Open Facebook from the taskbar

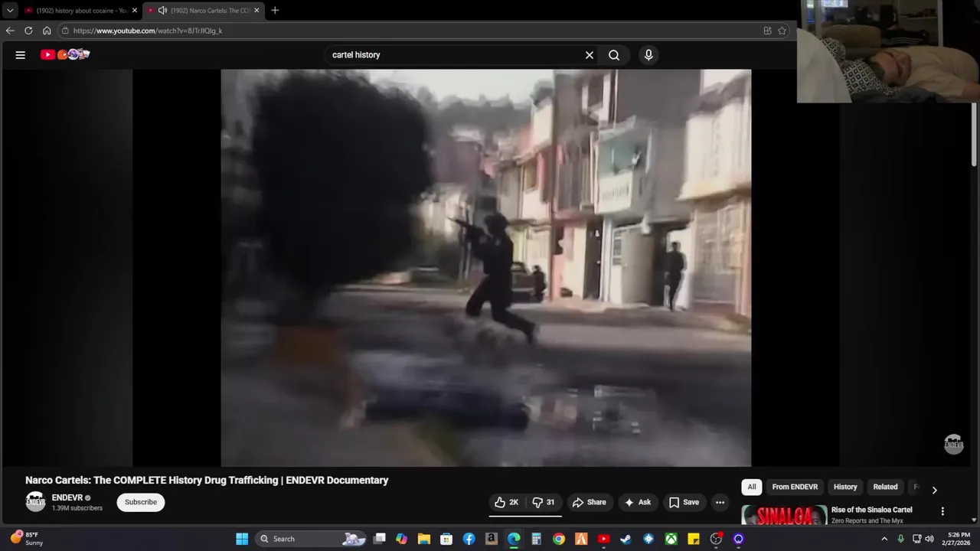click(x=469, y=539)
